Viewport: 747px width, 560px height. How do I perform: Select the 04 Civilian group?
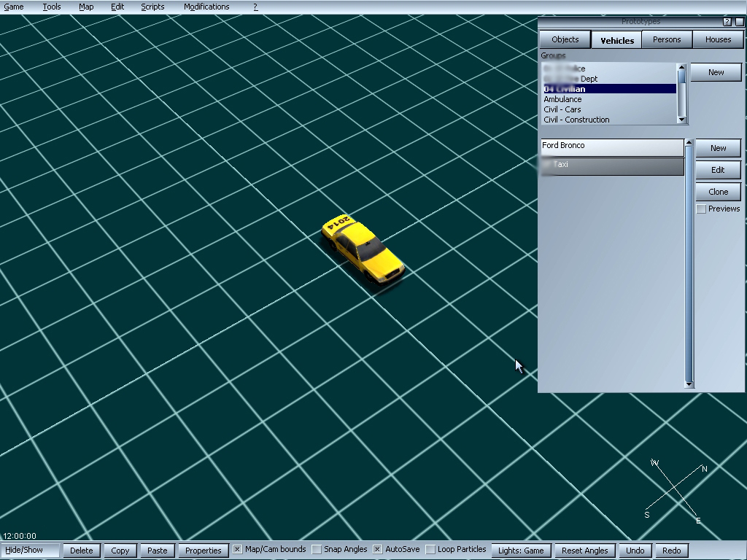pyautogui.click(x=609, y=88)
